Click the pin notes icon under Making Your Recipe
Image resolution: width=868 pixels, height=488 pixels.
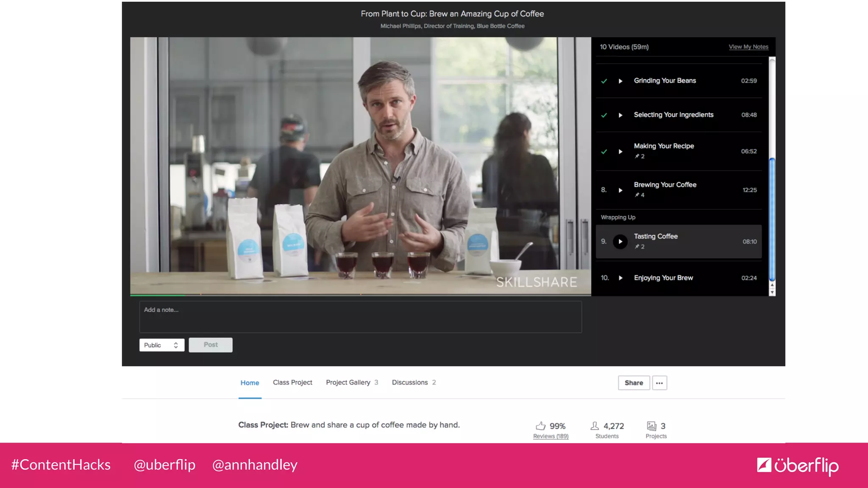click(637, 156)
